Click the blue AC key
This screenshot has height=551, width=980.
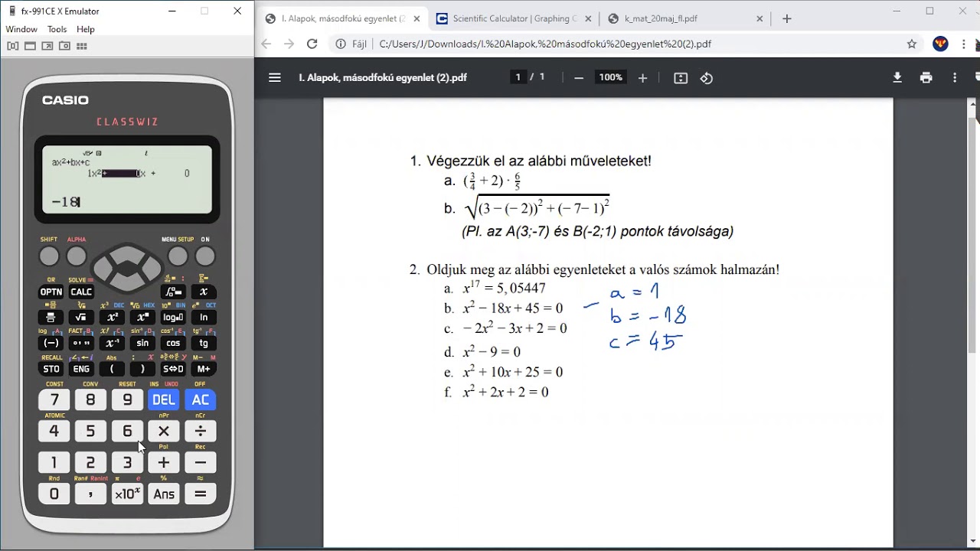[x=201, y=399]
